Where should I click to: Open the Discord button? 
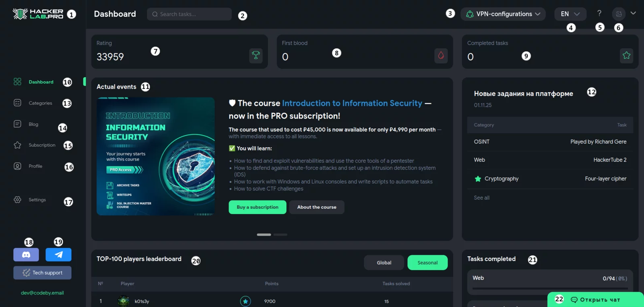coord(26,255)
